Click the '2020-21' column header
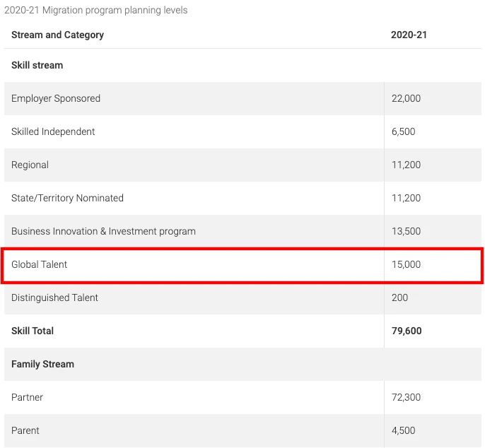 (409, 35)
